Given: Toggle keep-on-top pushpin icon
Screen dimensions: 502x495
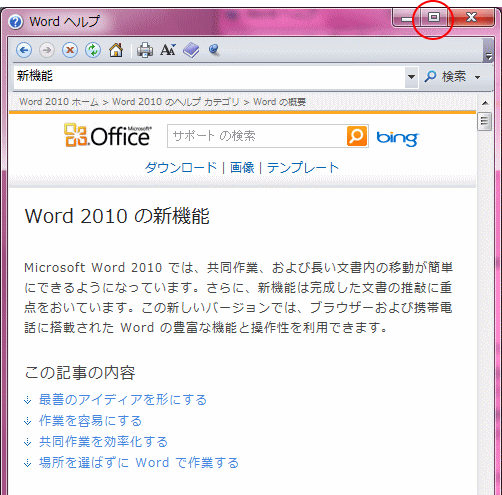Looking at the screenshot, I should 213,50.
